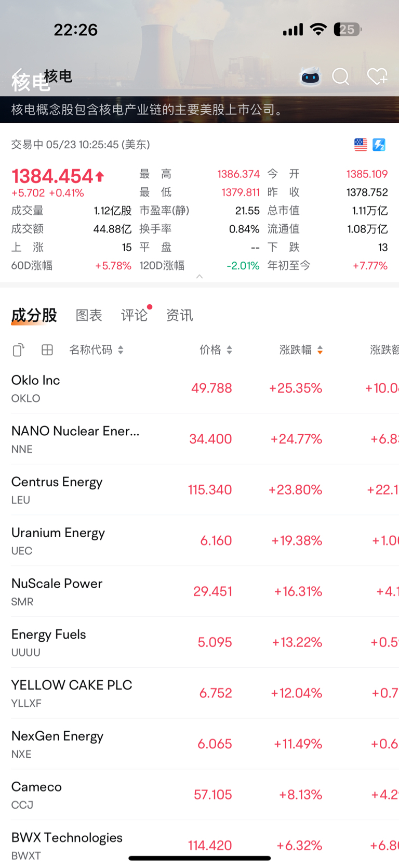Open Oklo Inc stock row
The image size is (399, 868).
pos(199,388)
